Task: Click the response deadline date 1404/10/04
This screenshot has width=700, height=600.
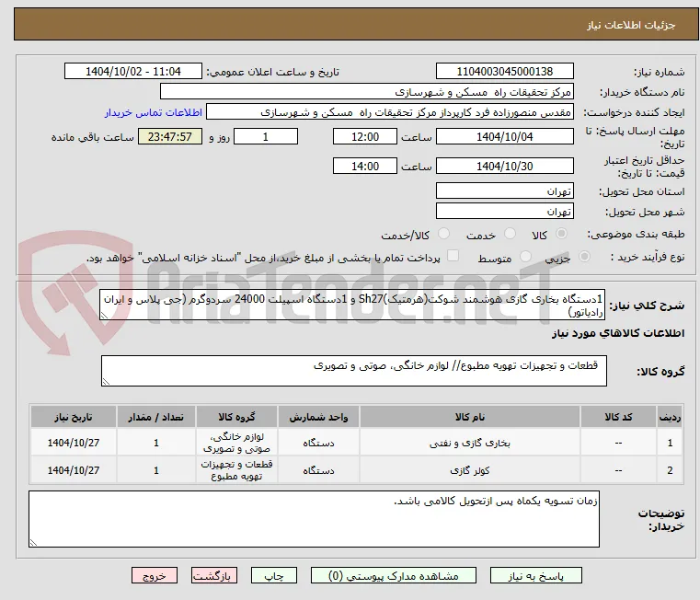Action: tap(504, 137)
